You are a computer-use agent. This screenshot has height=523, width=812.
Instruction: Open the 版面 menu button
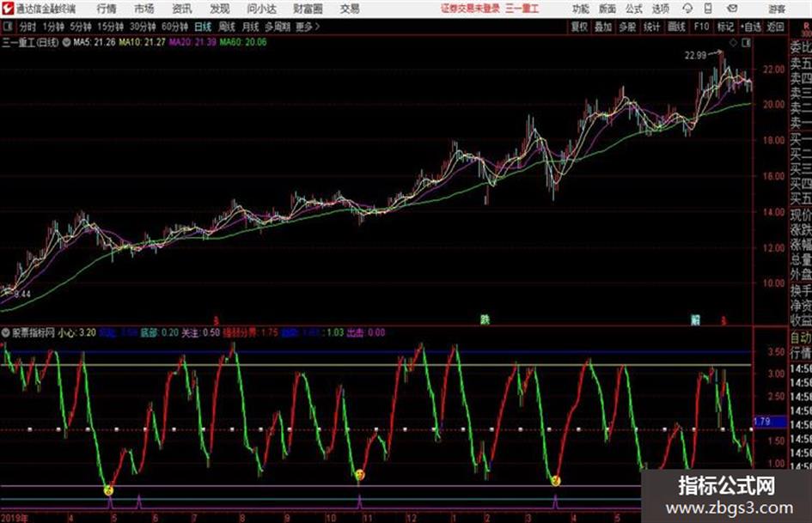point(607,9)
